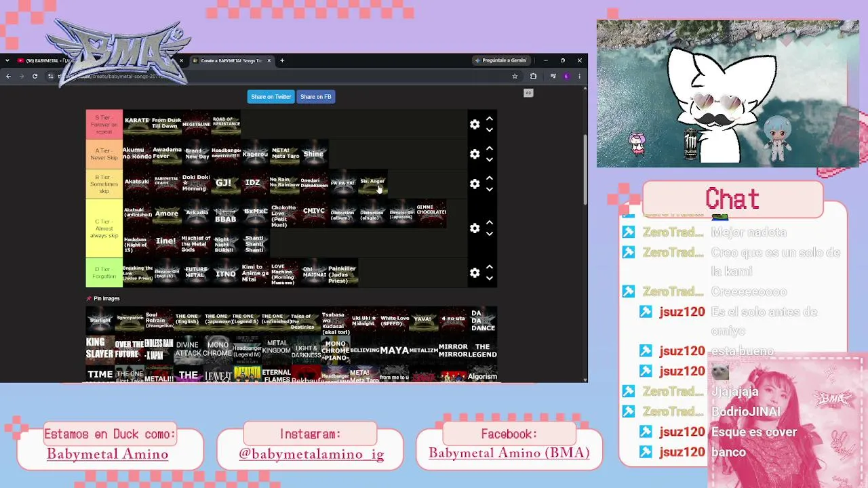Select the MEGITSUNE song tile
The image size is (868, 488).
point(196,124)
